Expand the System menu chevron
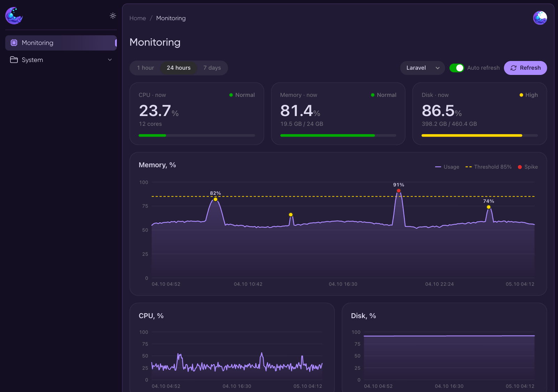This screenshot has height=392, width=558. (x=110, y=60)
